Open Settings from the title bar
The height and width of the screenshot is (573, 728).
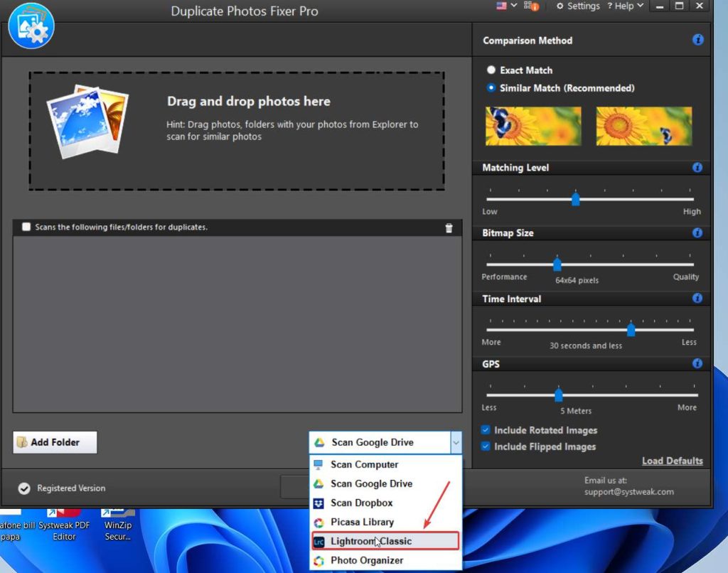(x=578, y=6)
